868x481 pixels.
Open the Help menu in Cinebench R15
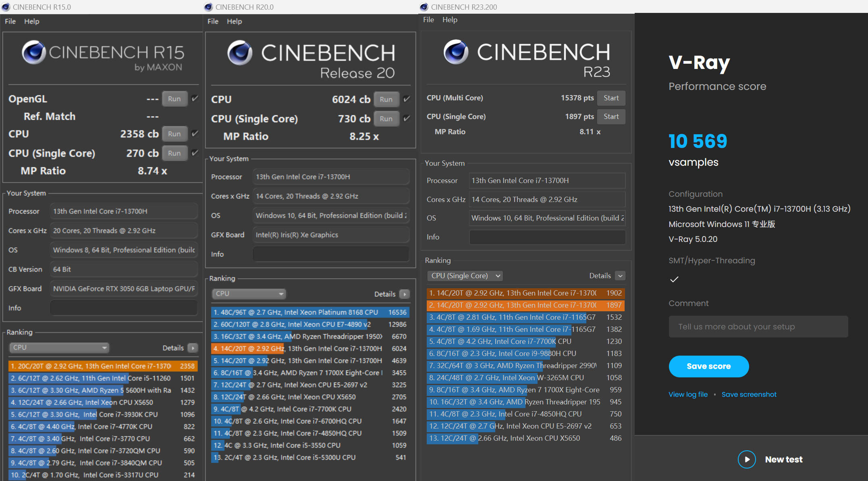[31, 21]
